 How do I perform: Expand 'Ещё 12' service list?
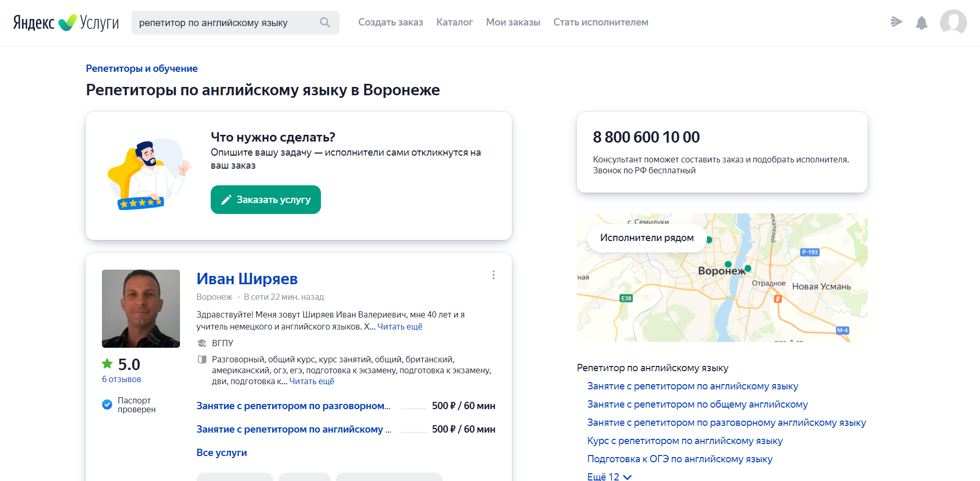609,476
